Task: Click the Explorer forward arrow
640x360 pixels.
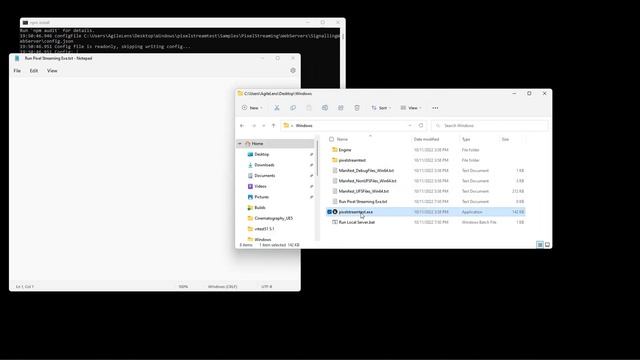Action: (254, 126)
